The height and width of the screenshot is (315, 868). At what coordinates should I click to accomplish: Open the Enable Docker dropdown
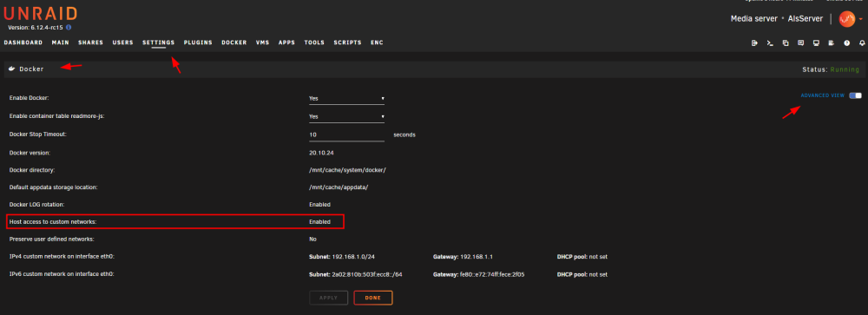point(346,99)
